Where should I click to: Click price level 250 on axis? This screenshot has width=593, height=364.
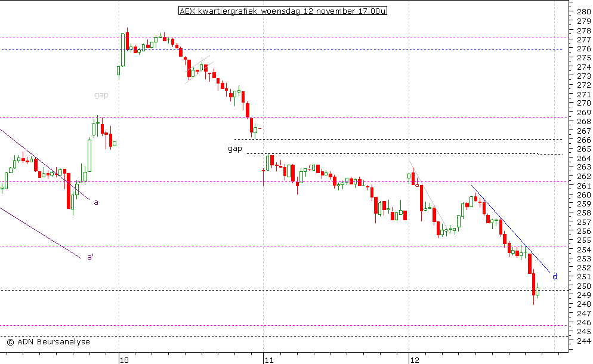click(583, 286)
